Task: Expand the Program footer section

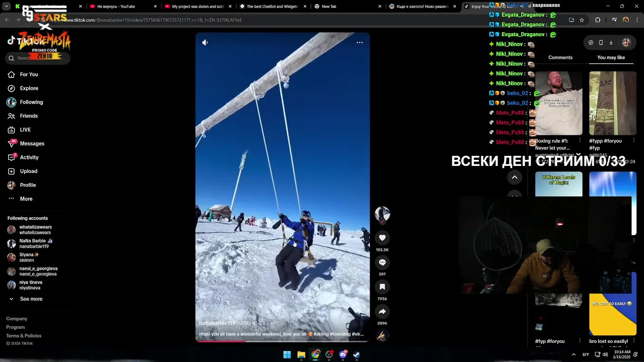Action: tap(15, 327)
